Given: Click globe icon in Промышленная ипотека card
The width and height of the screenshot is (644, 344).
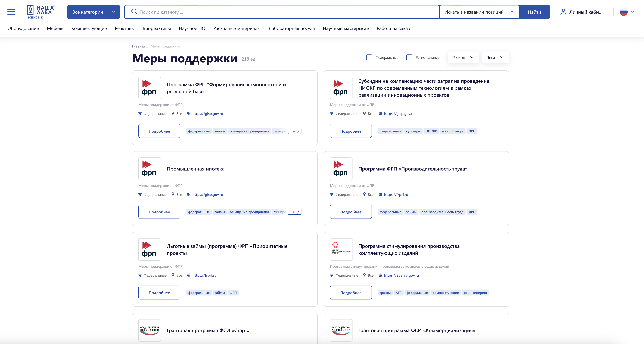Looking at the screenshot, I should click(x=189, y=194).
